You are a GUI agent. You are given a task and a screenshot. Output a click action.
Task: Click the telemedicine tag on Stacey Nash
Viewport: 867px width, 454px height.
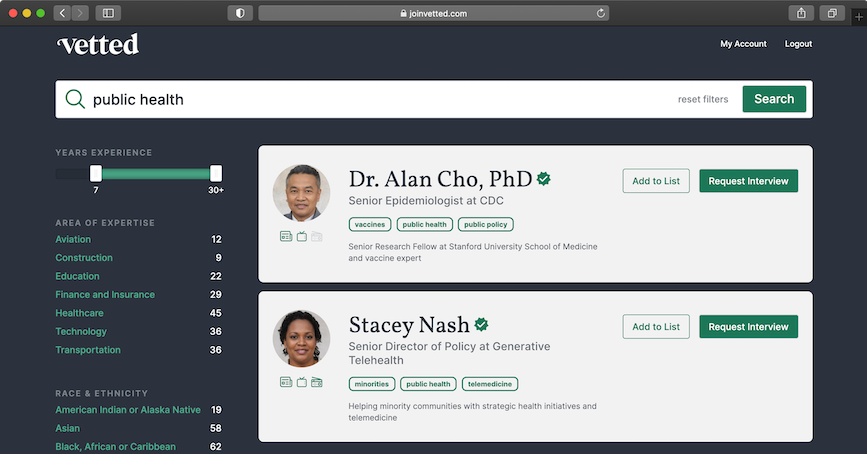pyautogui.click(x=490, y=384)
